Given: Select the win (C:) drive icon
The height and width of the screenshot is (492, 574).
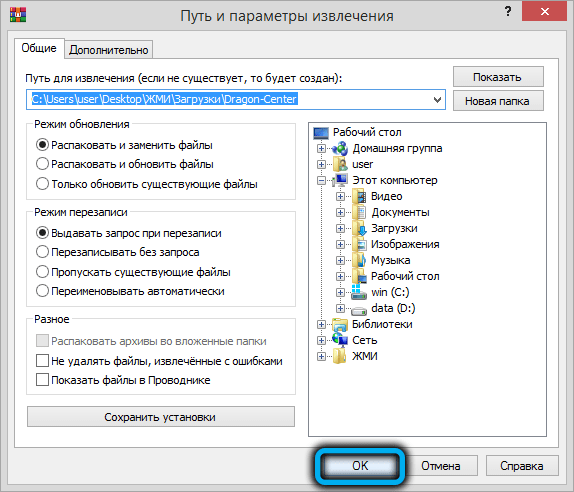Looking at the screenshot, I should coord(359,292).
